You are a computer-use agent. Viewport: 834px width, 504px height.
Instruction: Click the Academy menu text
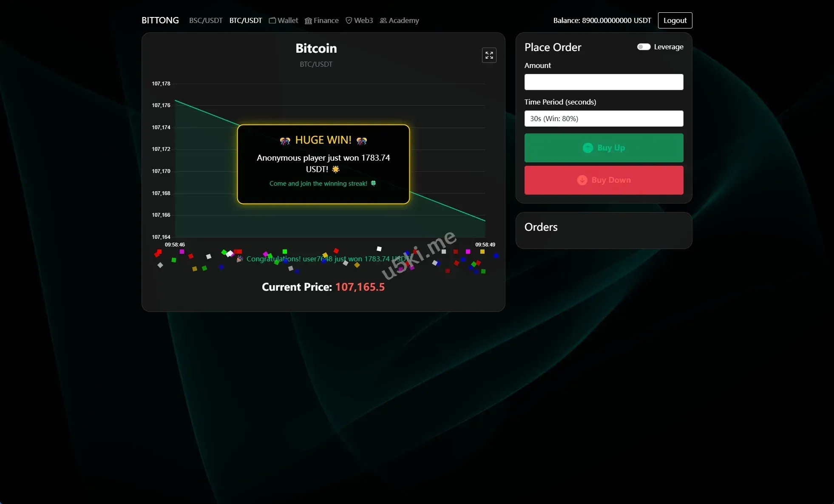(403, 20)
